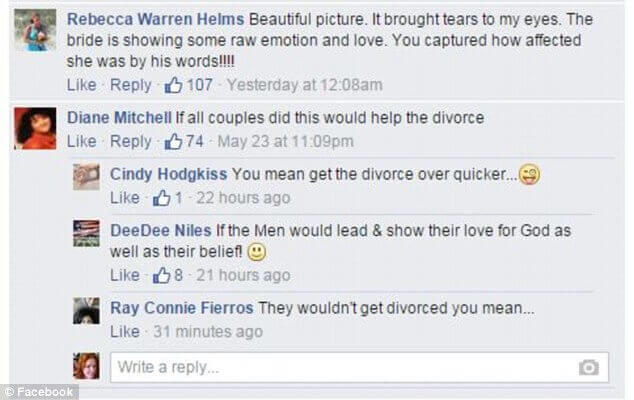Viewport: 634px width, 400px height.
Task: Open Cindy Hodgkiss's profile name link
Action: point(167,174)
